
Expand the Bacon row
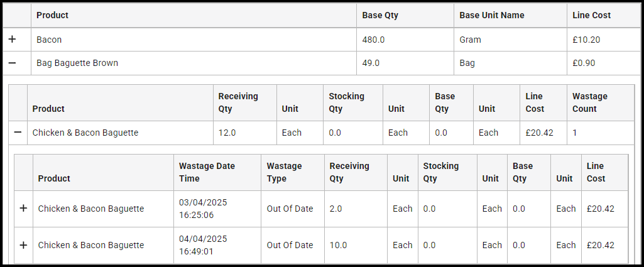(12, 40)
